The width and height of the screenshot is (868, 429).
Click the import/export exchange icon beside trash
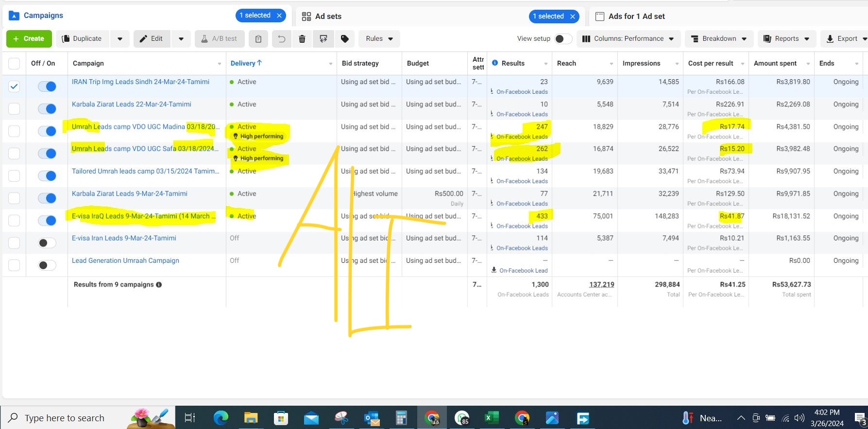(323, 39)
